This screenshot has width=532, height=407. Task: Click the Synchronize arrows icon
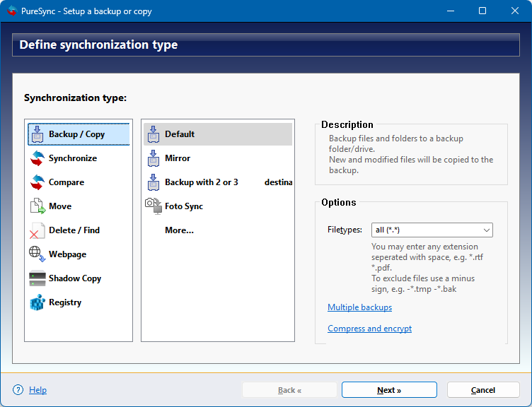(x=37, y=158)
